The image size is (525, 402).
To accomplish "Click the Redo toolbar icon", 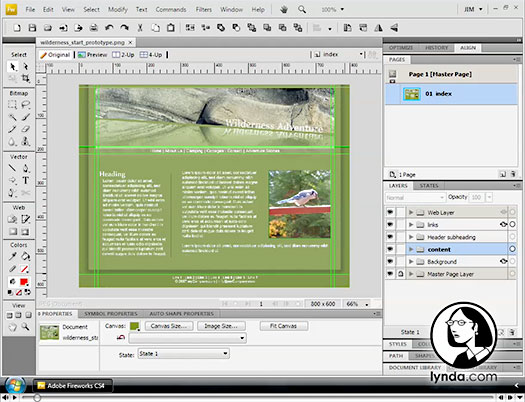I will pyautogui.click(x=125, y=28).
